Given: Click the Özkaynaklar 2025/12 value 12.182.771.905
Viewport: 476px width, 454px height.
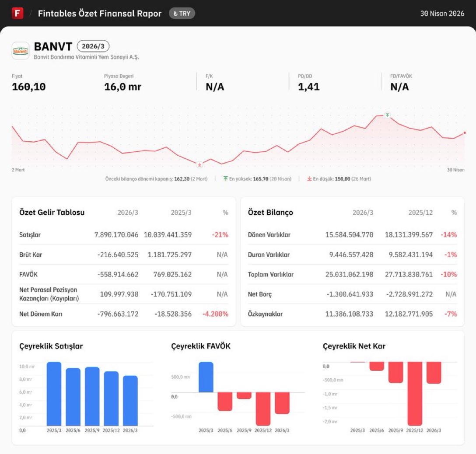Looking at the screenshot, I should 409,314.
